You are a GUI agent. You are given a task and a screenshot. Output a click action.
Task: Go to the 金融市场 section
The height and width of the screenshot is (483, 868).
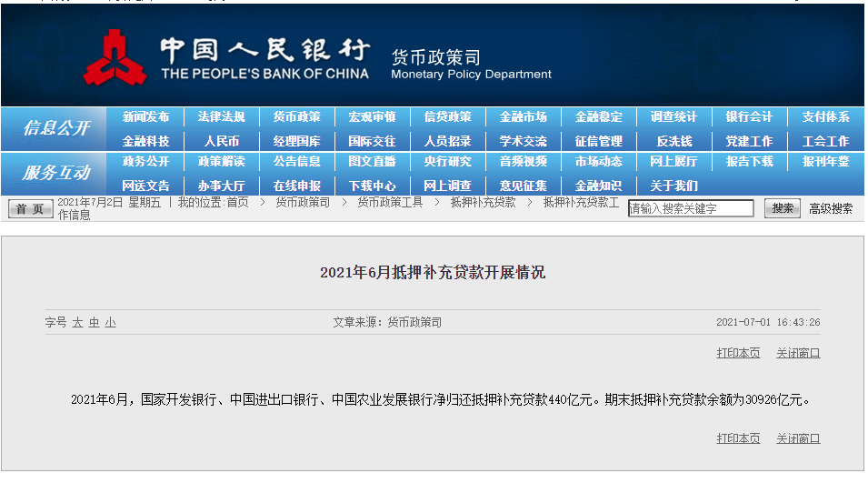point(523,117)
